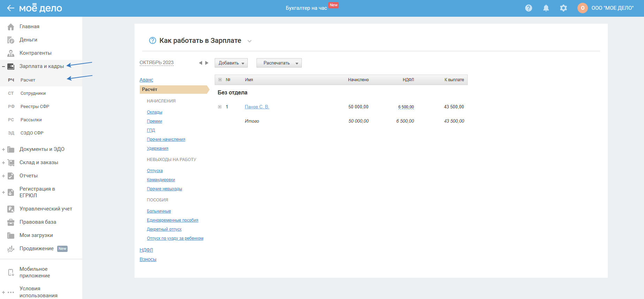Go to previous month arrow
This screenshot has height=299, width=644.
tap(200, 63)
